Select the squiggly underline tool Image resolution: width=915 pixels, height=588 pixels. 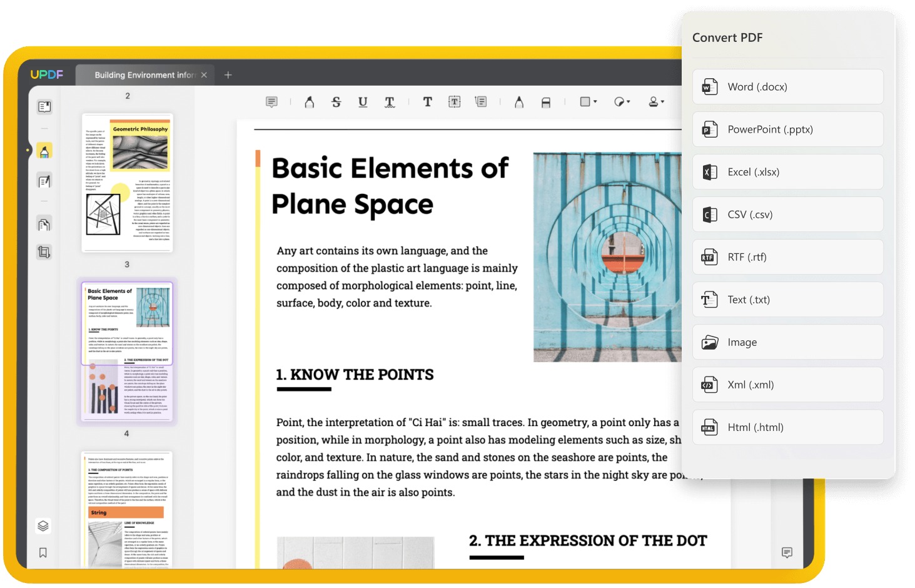pos(390,102)
